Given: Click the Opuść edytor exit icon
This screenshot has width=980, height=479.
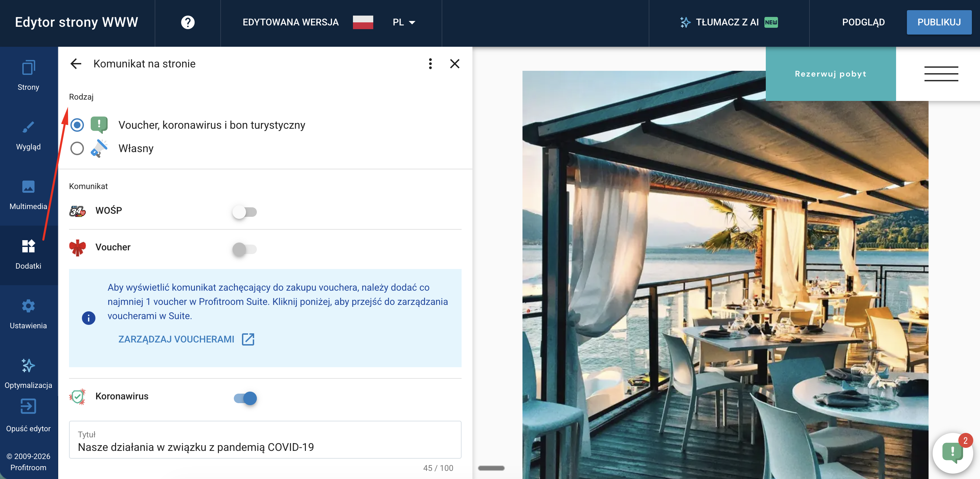Looking at the screenshot, I should 28,407.
